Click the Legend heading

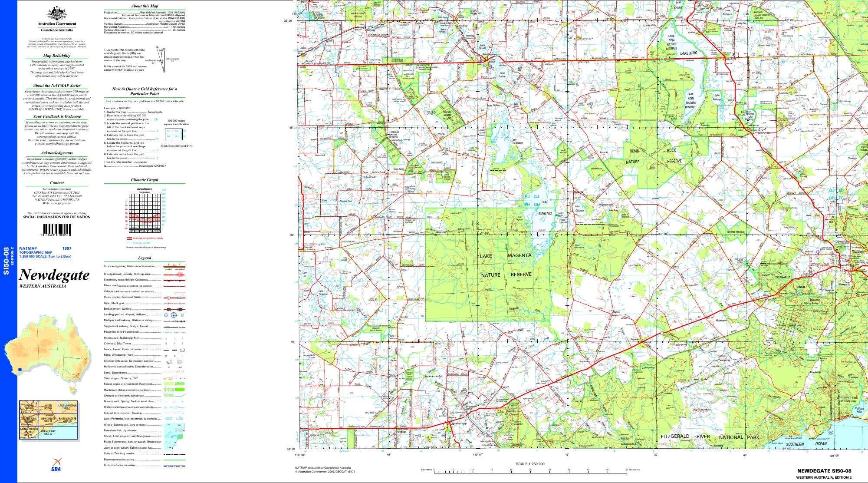point(145,258)
